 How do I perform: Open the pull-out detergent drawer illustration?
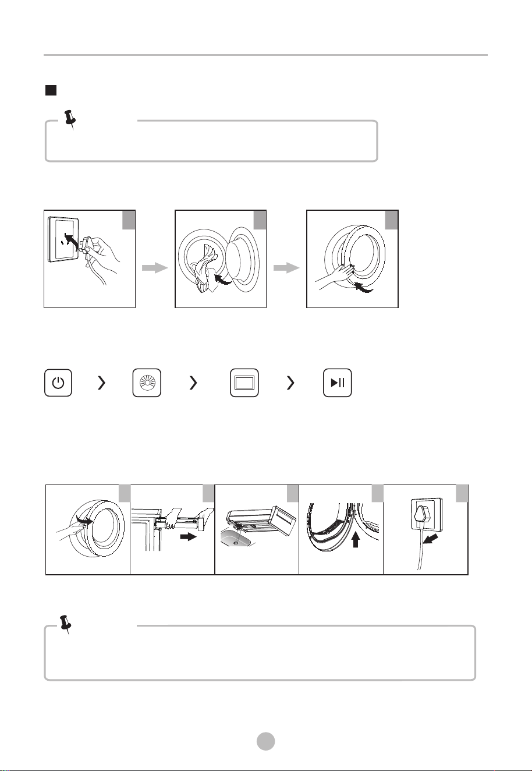point(172,529)
